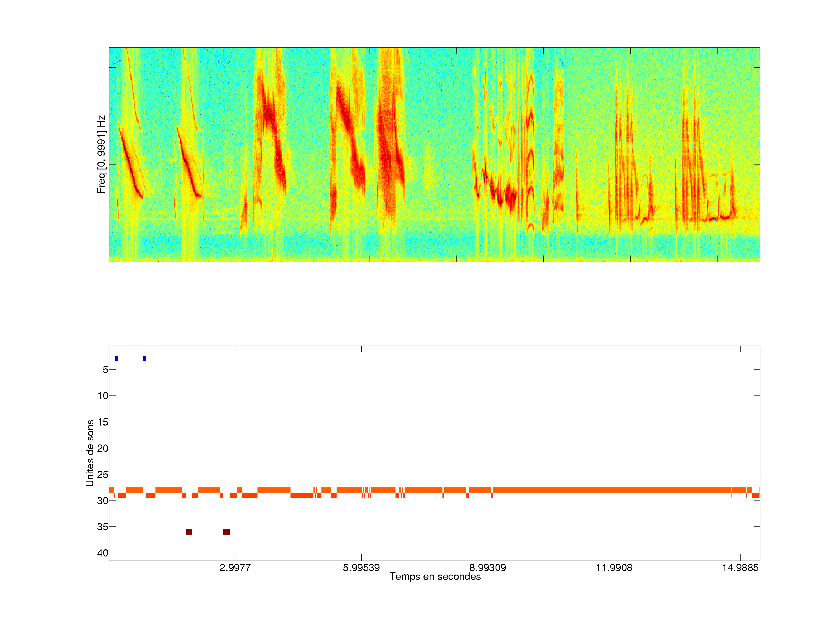This screenshot has height=630, width=840.
Task: Click the y-axis tick label 35
Action: (103, 527)
